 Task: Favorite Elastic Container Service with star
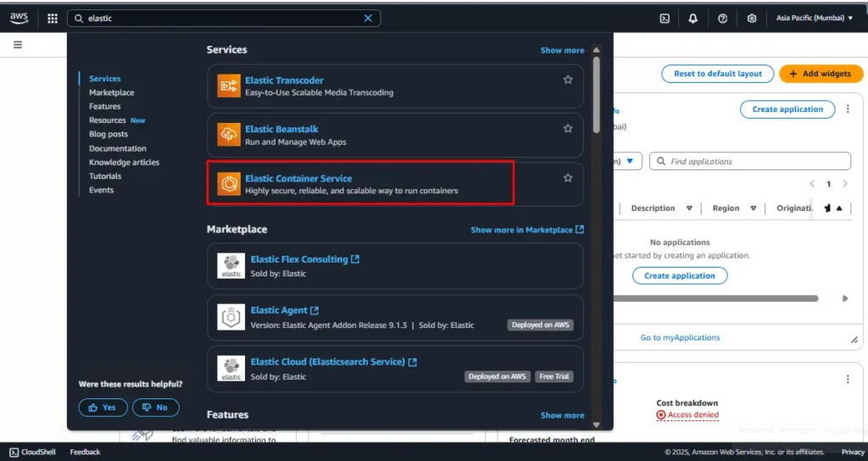point(568,178)
